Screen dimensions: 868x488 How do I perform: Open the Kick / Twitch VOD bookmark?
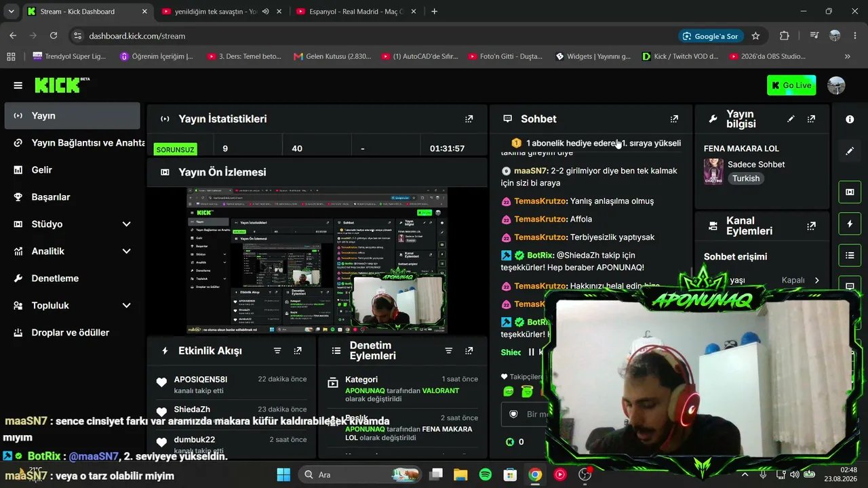click(680, 56)
